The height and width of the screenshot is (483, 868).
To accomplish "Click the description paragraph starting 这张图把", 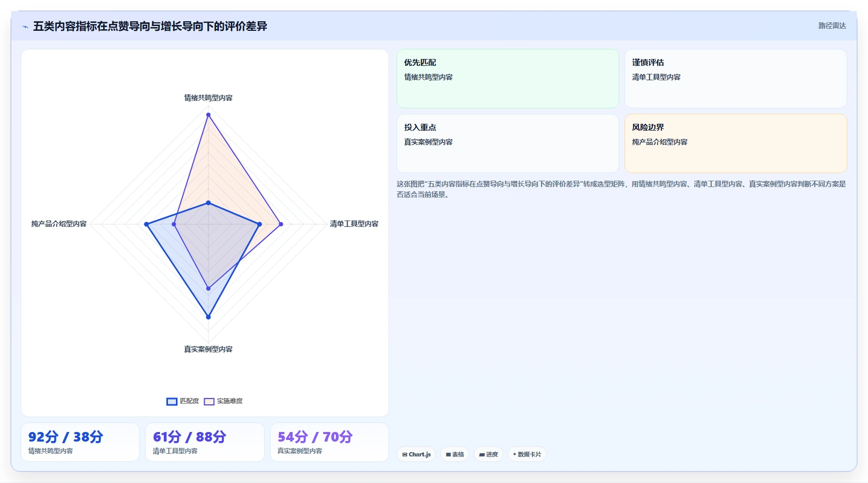I will (621, 189).
